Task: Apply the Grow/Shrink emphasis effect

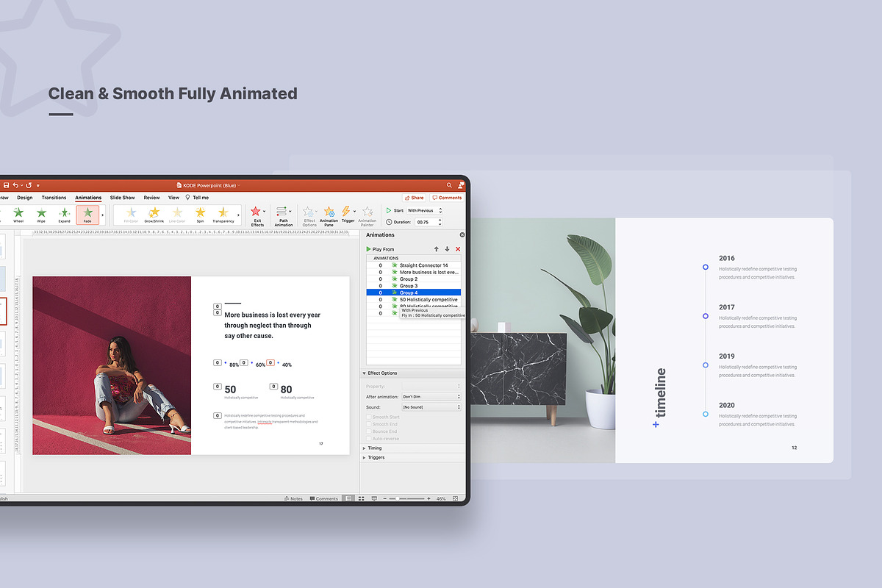Action: tap(154, 215)
